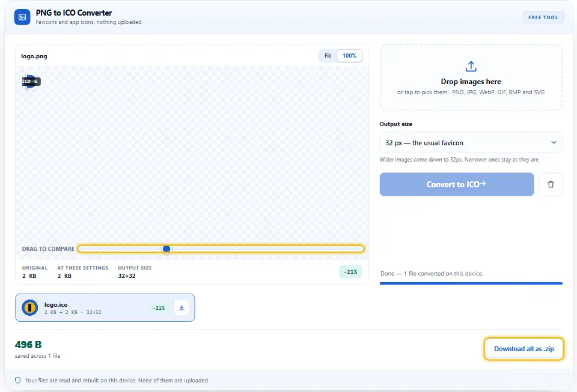Download logo.ico using its download arrow icon
The image size is (577, 392).
pos(182,307)
